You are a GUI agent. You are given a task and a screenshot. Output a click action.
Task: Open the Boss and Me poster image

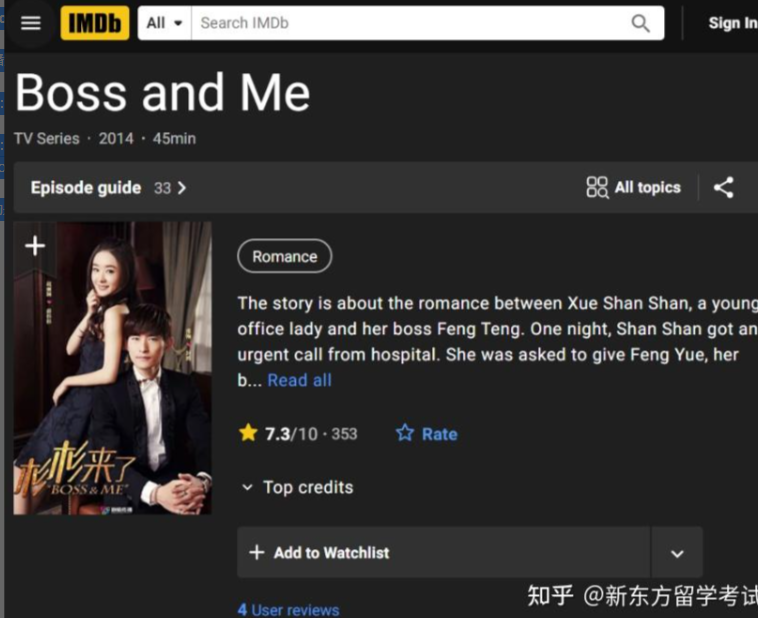112,368
